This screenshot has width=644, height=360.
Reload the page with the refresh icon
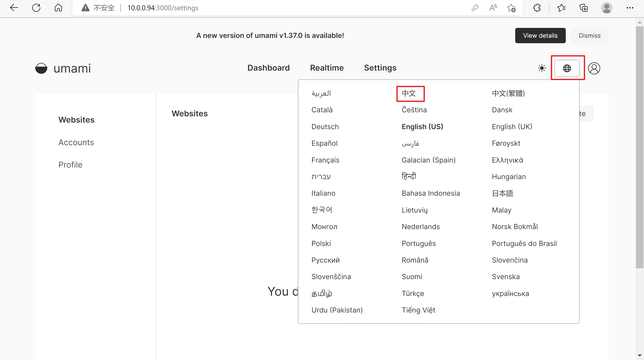[x=36, y=8]
